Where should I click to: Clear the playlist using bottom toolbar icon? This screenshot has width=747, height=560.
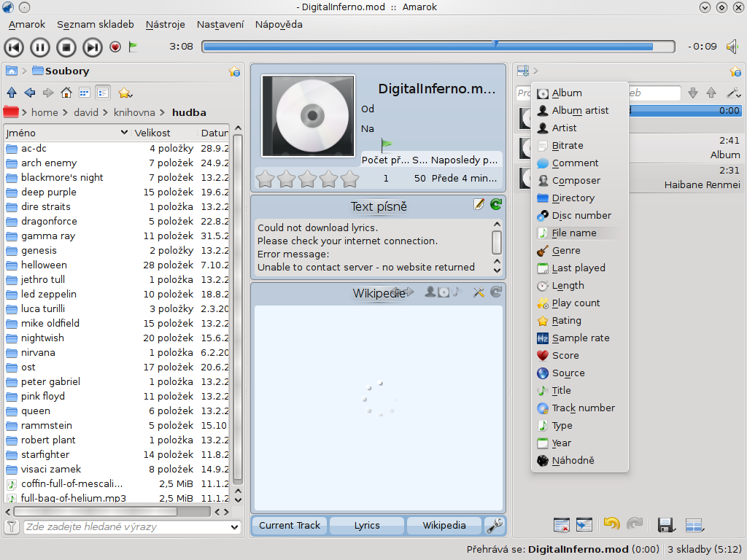coord(562,524)
